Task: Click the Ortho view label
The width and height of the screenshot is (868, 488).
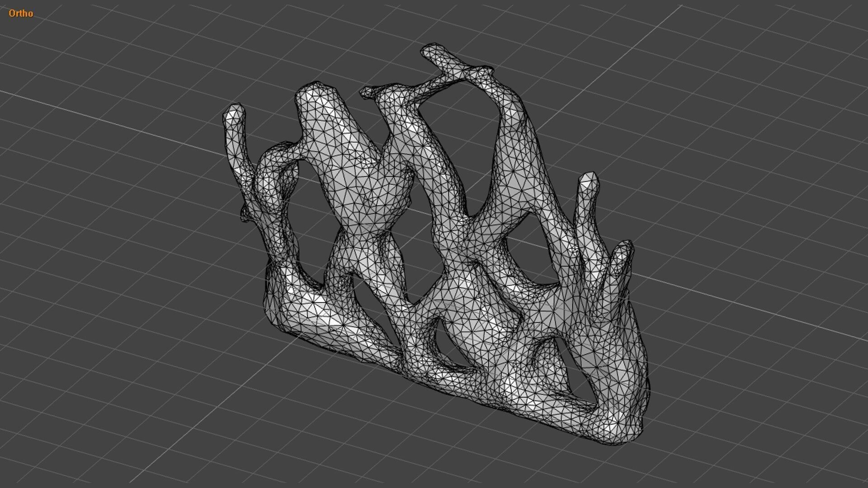Action: click(21, 14)
